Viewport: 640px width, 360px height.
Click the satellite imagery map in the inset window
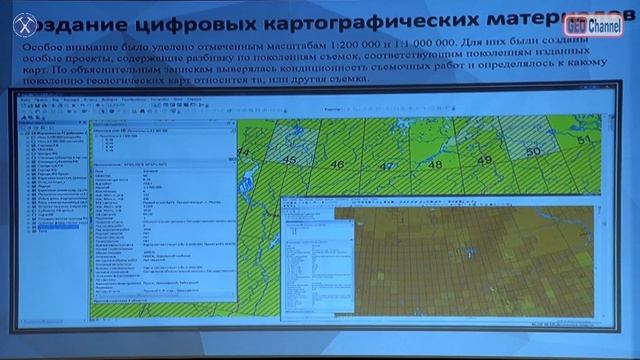474,261
